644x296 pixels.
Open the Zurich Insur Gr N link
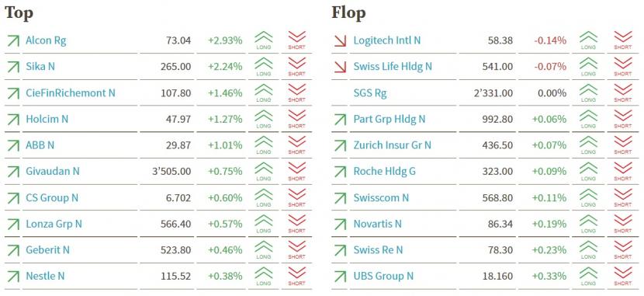click(393, 145)
